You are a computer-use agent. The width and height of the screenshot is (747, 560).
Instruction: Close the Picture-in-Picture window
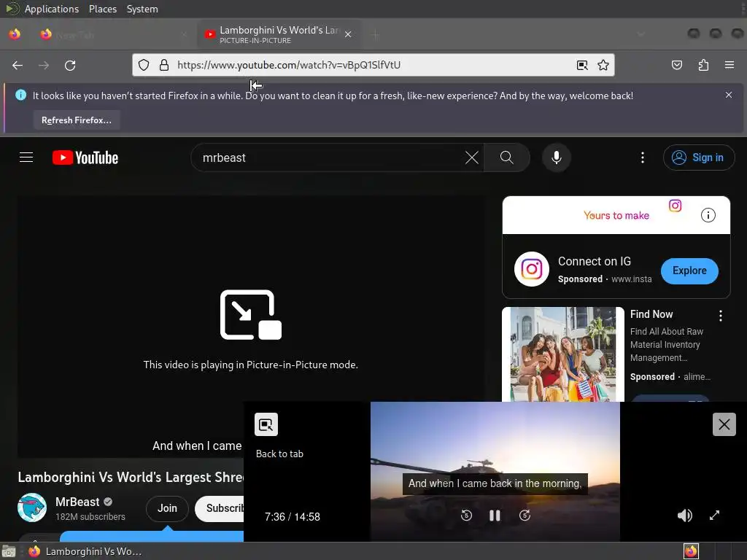(724, 424)
